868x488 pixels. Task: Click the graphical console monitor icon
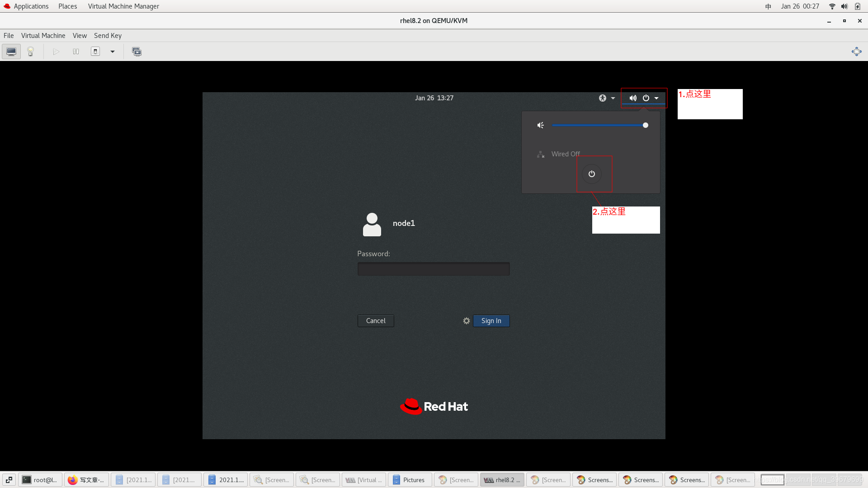click(11, 52)
